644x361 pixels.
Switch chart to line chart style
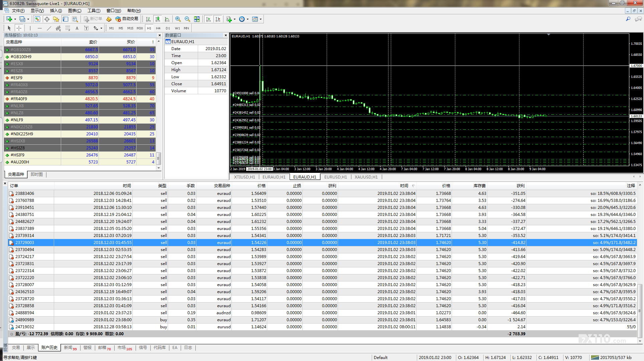(x=167, y=19)
